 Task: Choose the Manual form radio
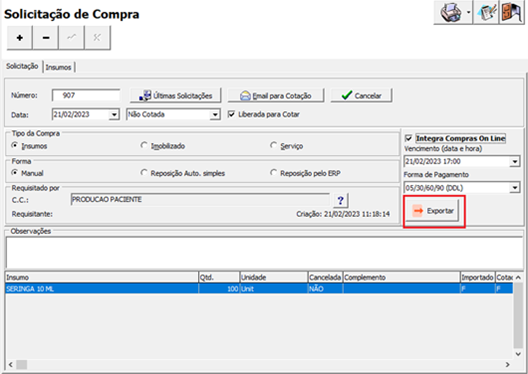(x=14, y=173)
